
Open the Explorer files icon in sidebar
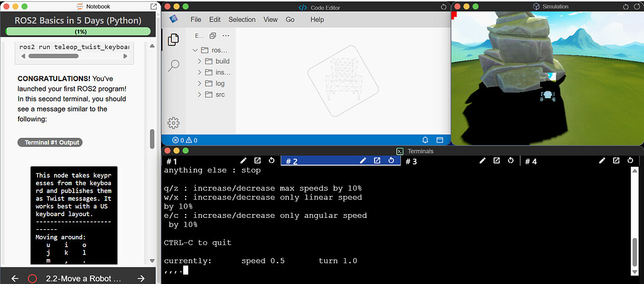coord(173,40)
